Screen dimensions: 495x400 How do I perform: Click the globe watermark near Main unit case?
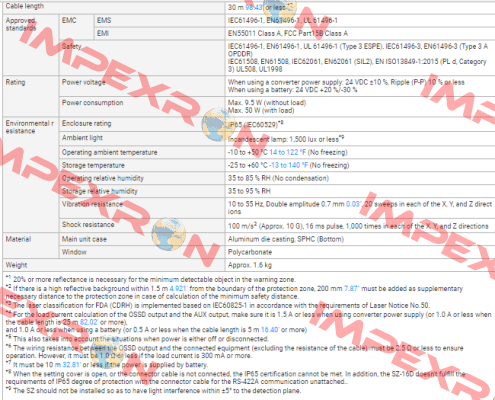[x=168, y=234]
